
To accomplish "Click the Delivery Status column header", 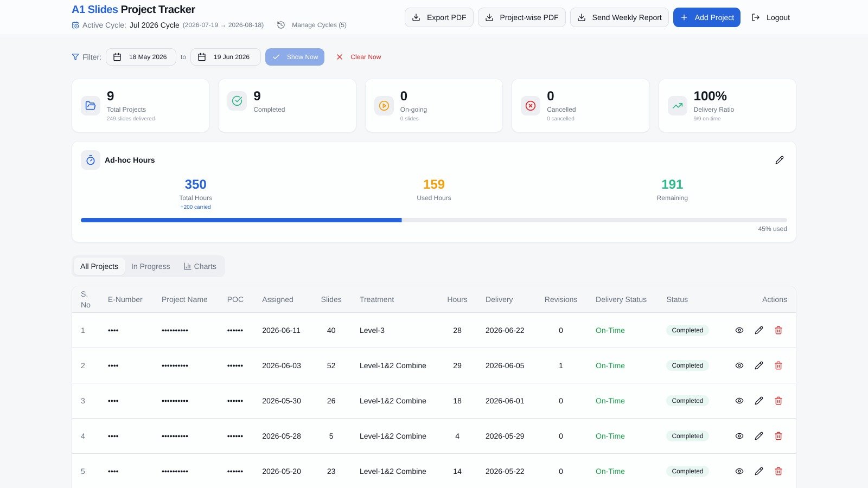I will click(x=621, y=299).
